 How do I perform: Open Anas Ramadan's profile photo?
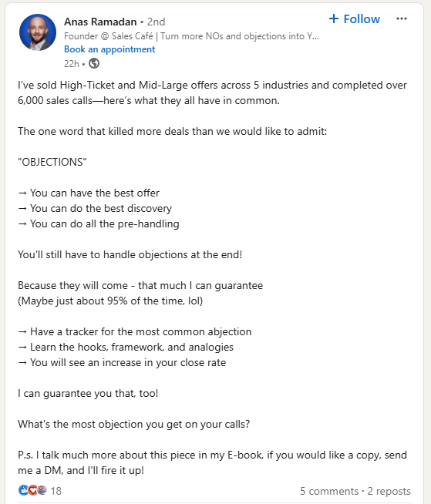[38, 32]
